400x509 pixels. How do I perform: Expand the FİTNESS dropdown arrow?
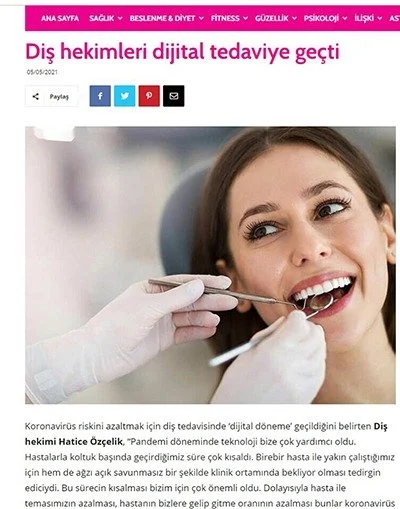coord(246,19)
